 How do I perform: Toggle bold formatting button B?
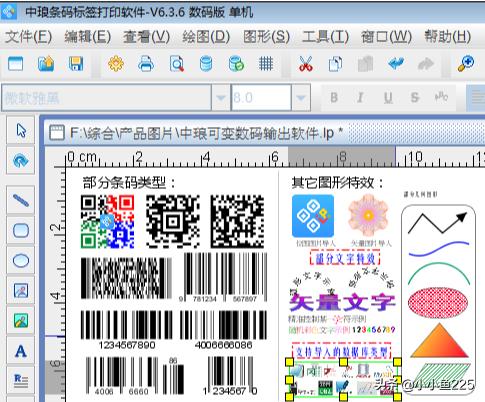334,98
